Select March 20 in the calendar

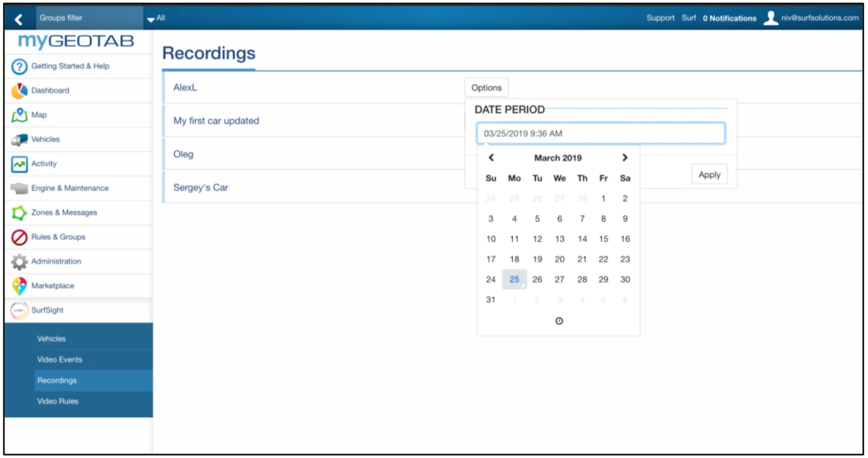[559, 260]
